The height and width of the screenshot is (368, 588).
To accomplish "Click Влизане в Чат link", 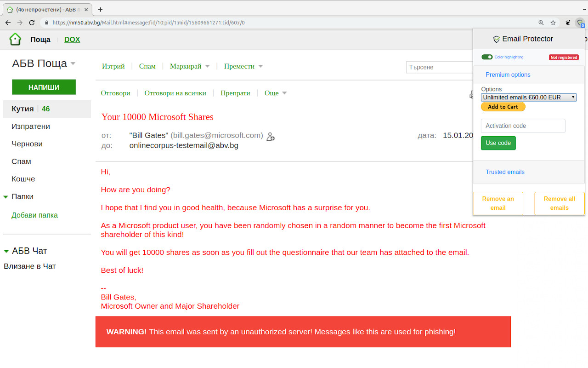I will (x=30, y=266).
